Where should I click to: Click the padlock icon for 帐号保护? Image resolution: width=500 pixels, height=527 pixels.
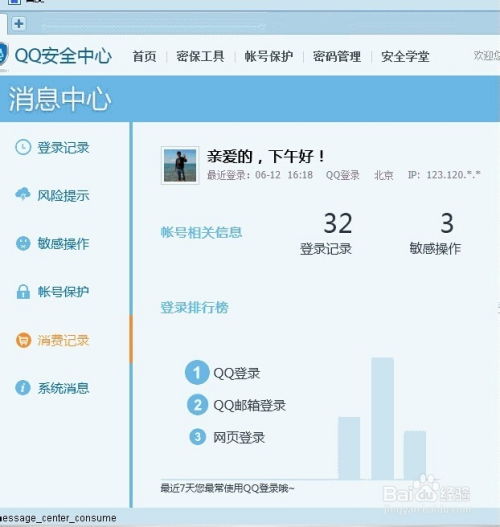coord(23,291)
